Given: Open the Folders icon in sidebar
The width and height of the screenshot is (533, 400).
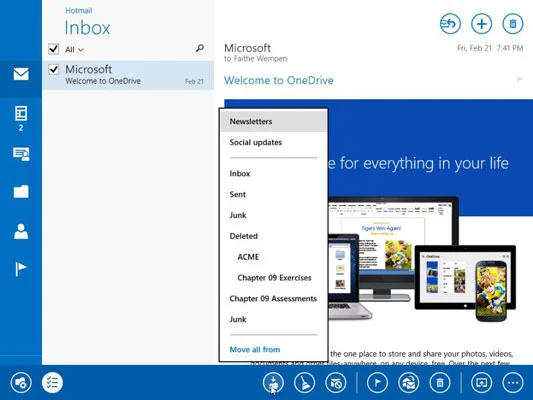Looking at the screenshot, I should point(21,191).
